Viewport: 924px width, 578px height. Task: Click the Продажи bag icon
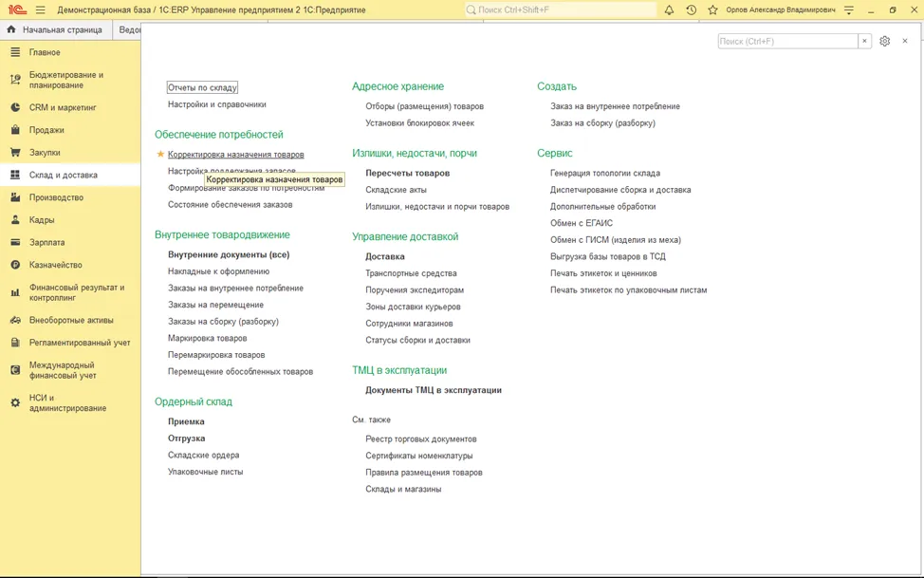[x=15, y=130]
